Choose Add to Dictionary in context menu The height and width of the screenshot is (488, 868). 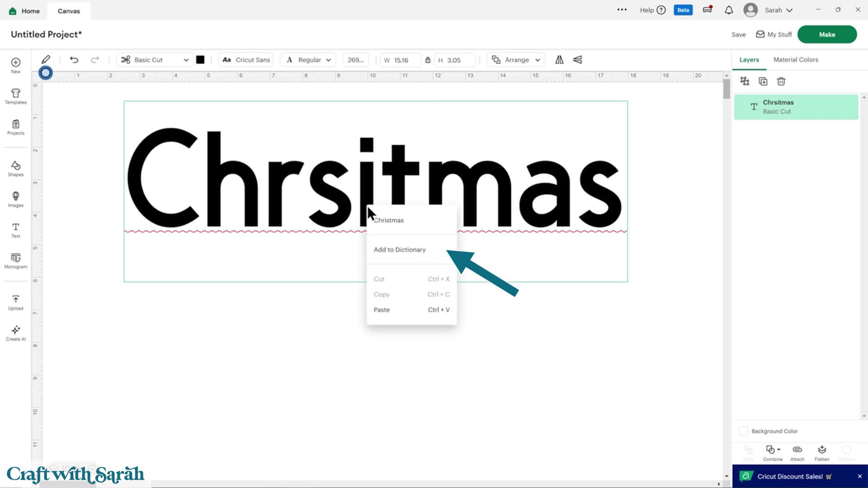click(x=400, y=249)
